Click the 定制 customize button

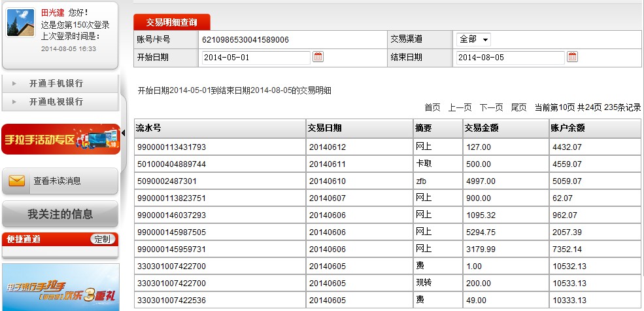(103, 239)
